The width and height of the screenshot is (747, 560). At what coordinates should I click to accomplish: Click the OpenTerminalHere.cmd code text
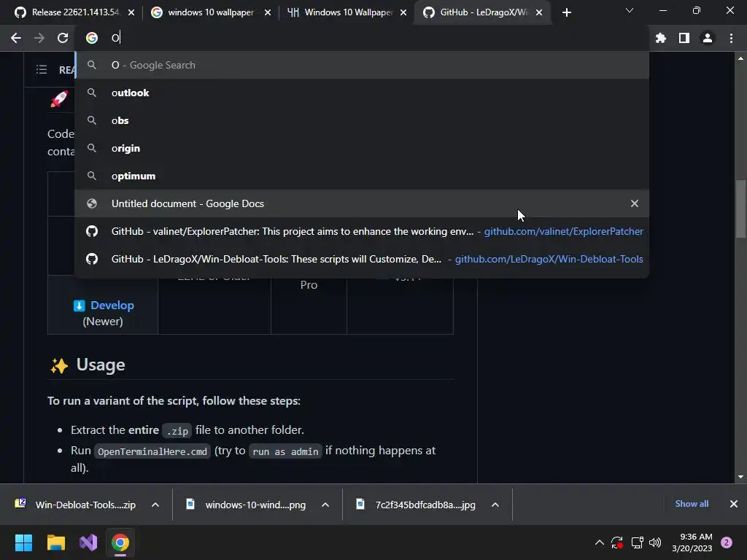[152, 451]
